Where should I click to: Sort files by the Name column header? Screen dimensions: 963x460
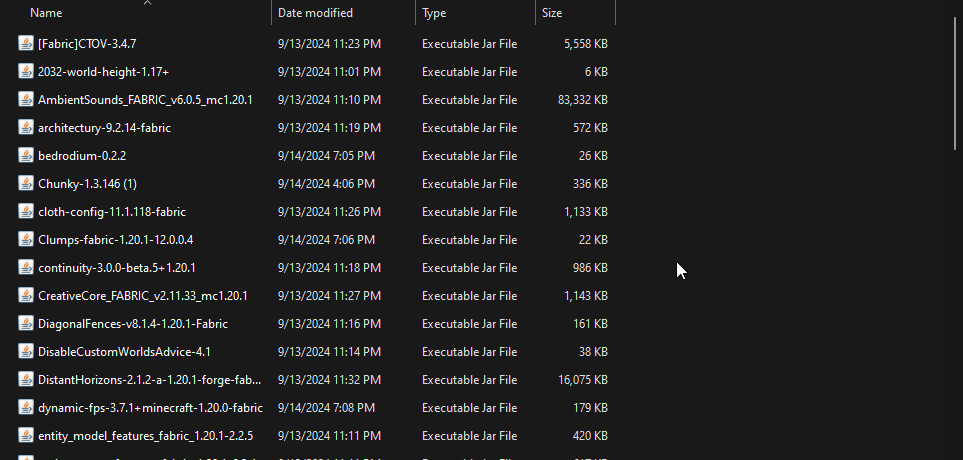click(x=46, y=14)
